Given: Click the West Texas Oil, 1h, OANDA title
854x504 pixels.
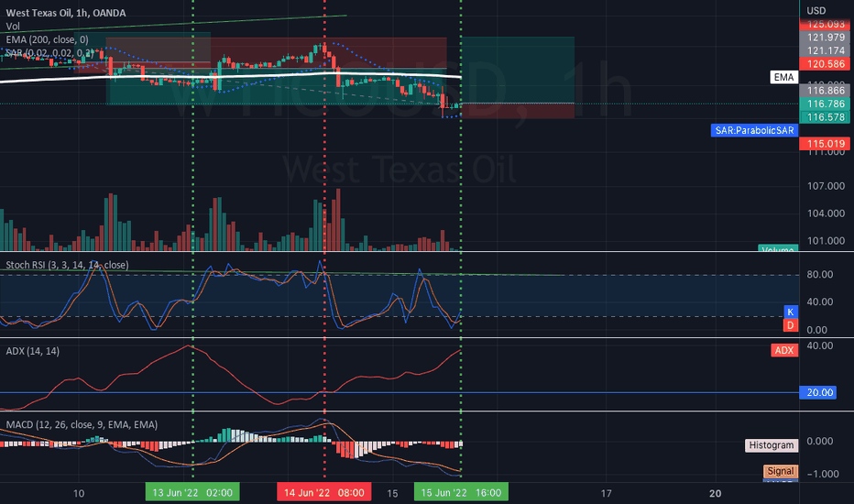Looking at the screenshot, I should pos(65,13).
